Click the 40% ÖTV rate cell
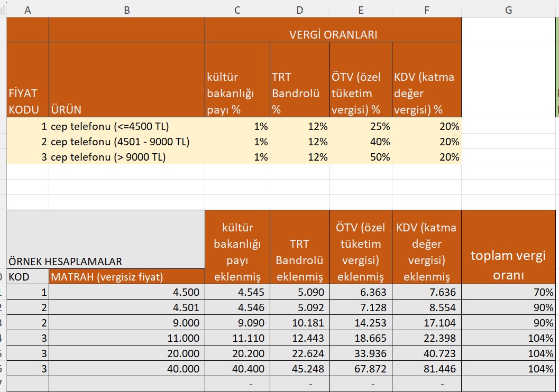559x392 pixels. tap(361, 142)
